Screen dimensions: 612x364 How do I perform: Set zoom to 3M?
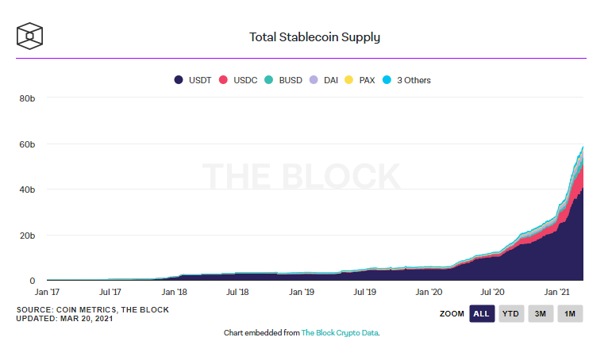[540, 313]
